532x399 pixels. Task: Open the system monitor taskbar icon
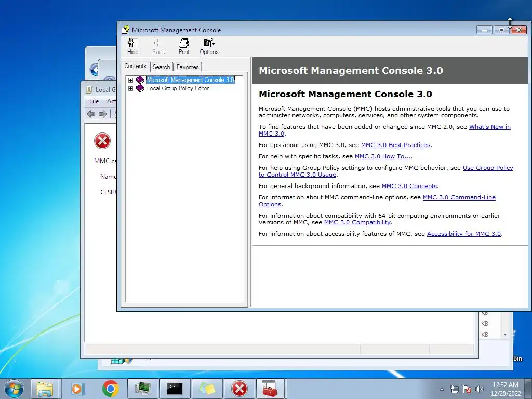(x=143, y=389)
